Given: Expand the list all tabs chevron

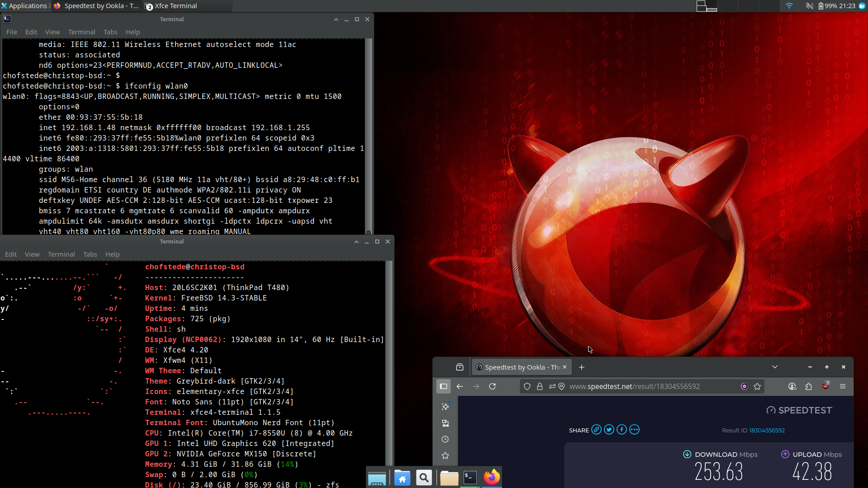Looking at the screenshot, I should click(x=775, y=367).
